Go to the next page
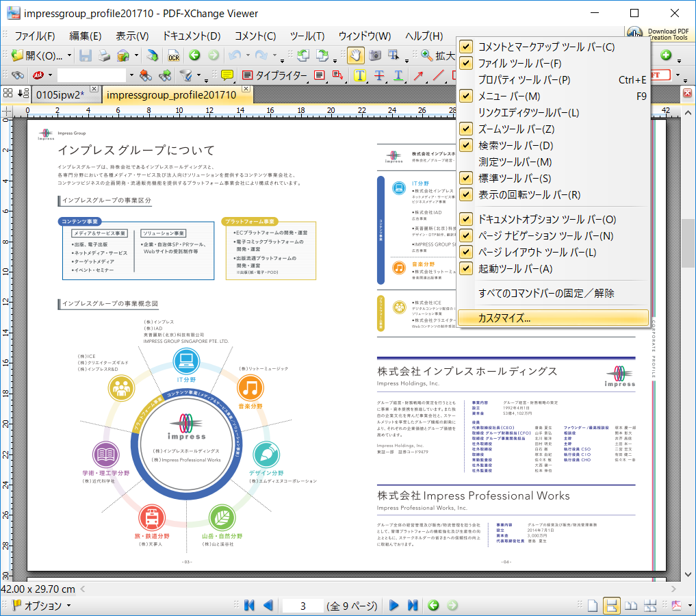This screenshot has width=696, height=616. (394, 605)
